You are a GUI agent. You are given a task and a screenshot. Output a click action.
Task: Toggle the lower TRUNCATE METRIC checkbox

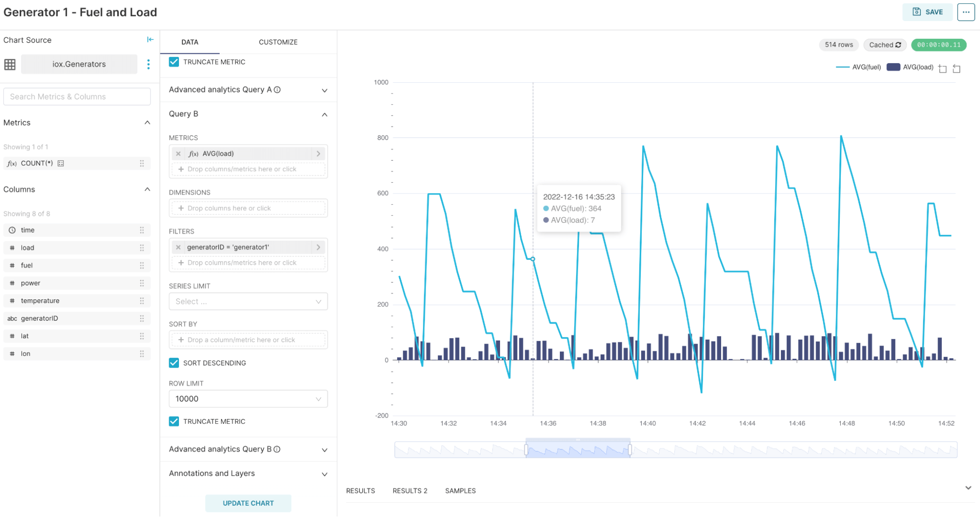[174, 421]
